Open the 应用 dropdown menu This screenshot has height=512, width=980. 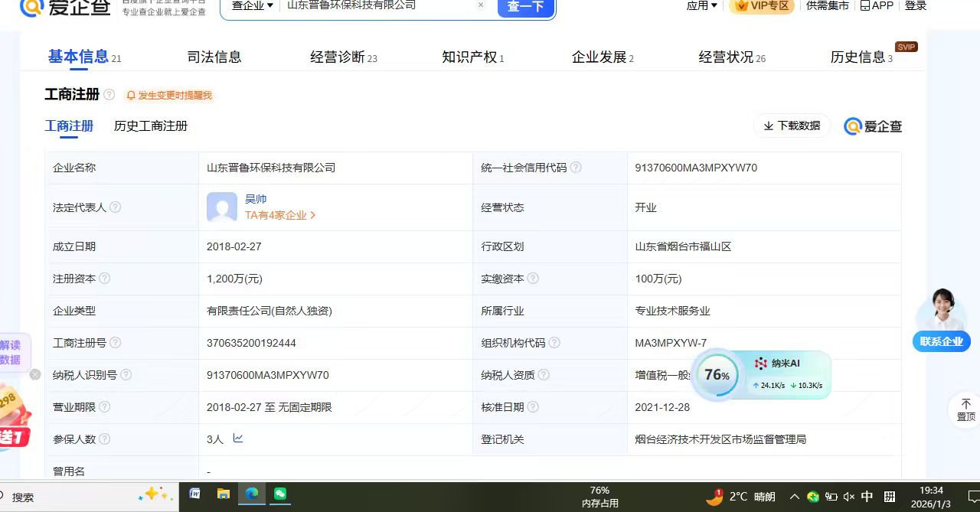(701, 5)
